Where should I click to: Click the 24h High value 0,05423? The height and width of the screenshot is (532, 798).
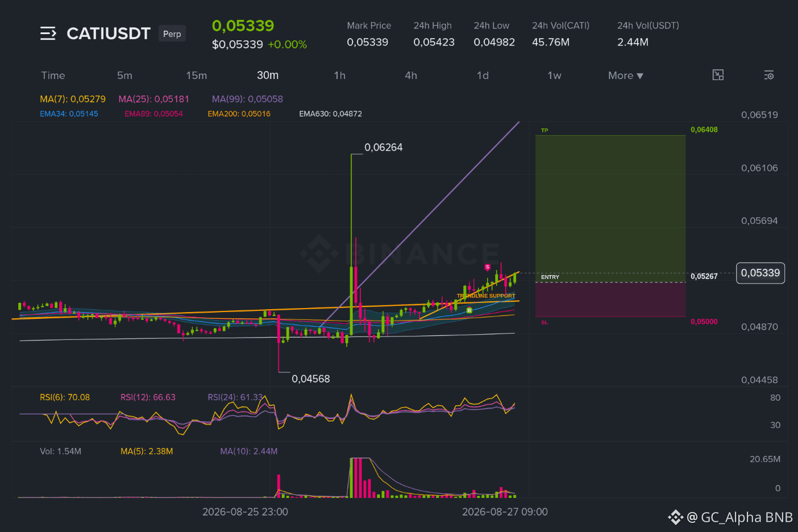coord(434,42)
